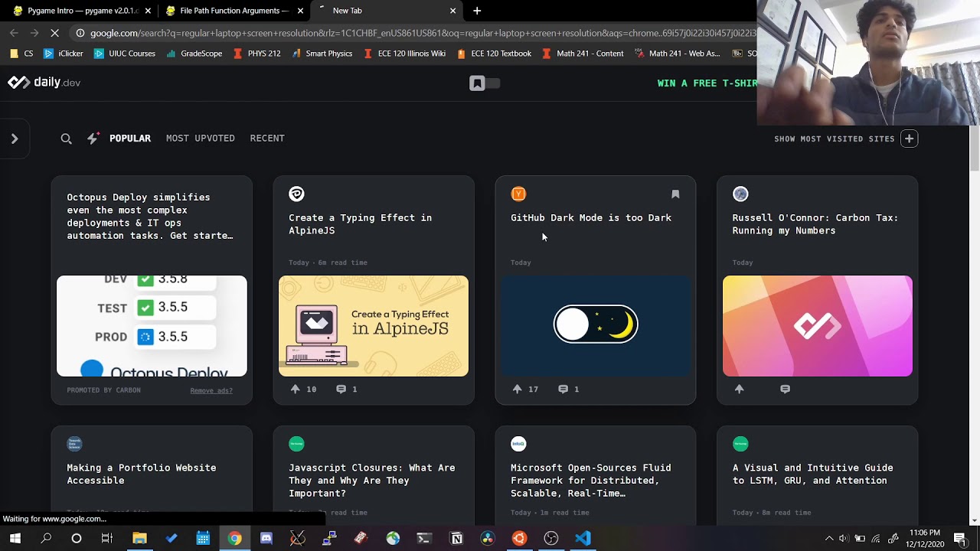Image resolution: width=980 pixels, height=551 pixels.
Task: Upvote the AlpineJS typing effect post
Action: coord(296,390)
